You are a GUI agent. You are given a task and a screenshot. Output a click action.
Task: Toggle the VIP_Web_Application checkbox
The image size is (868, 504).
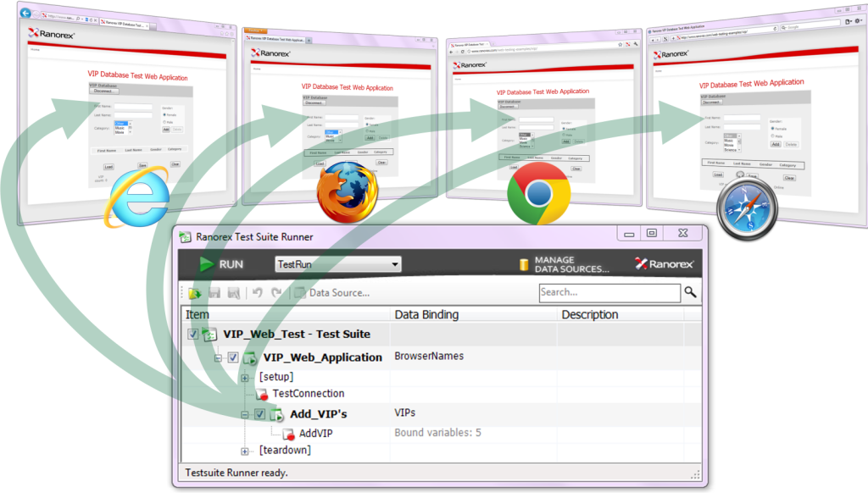[233, 357]
